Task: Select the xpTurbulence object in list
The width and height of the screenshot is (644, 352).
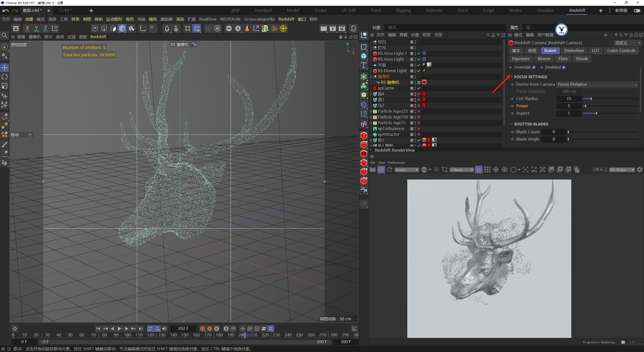Action: pos(391,128)
